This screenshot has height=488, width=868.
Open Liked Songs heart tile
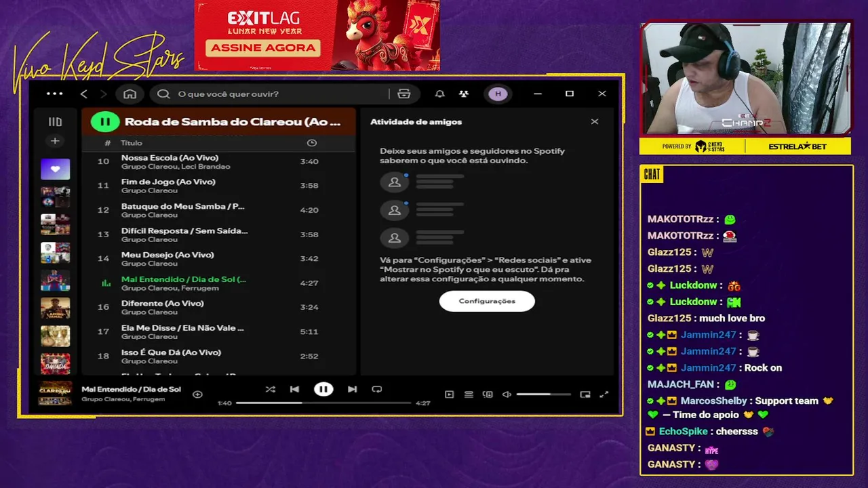(x=55, y=169)
